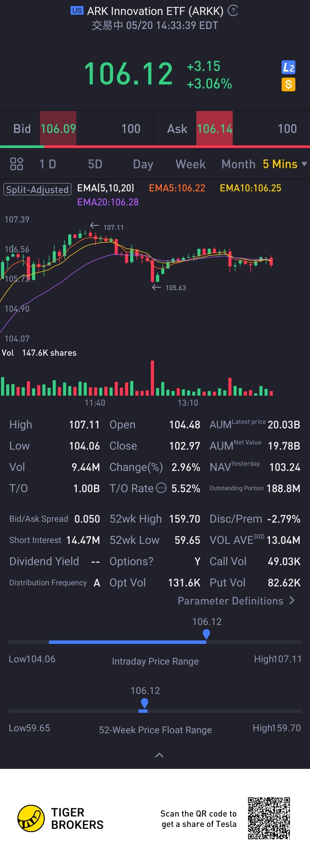Image resolution: width=310 pixels, height=868 pixels.
Task: Open the Parameter Definitions link
Action: (x=236, y=601)
